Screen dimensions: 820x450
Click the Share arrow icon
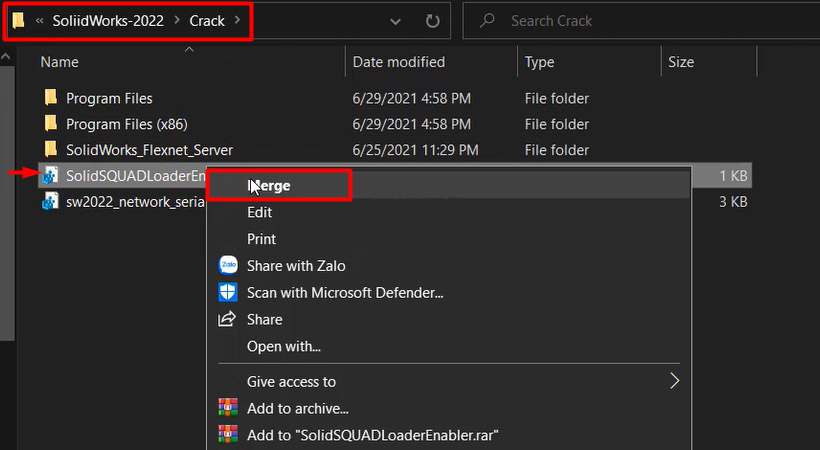(x=227, y=320)
